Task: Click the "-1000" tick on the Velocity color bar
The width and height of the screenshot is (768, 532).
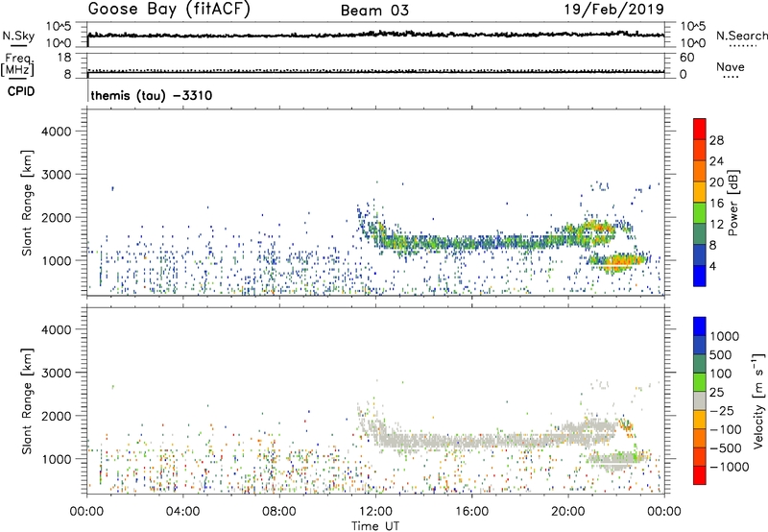Action: point(730,467)
